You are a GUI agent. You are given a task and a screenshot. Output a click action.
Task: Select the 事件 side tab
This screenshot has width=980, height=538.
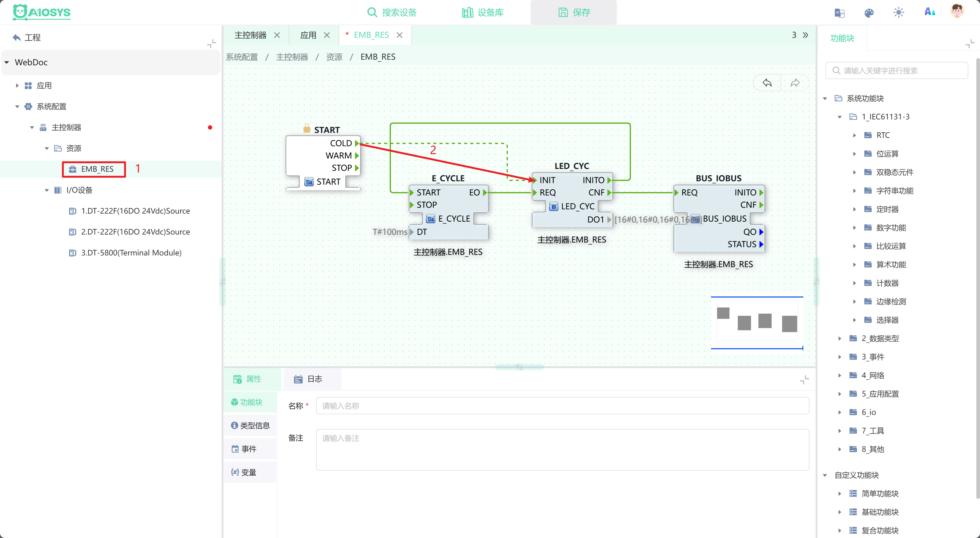pyautogui.click(x=251, y=449)
